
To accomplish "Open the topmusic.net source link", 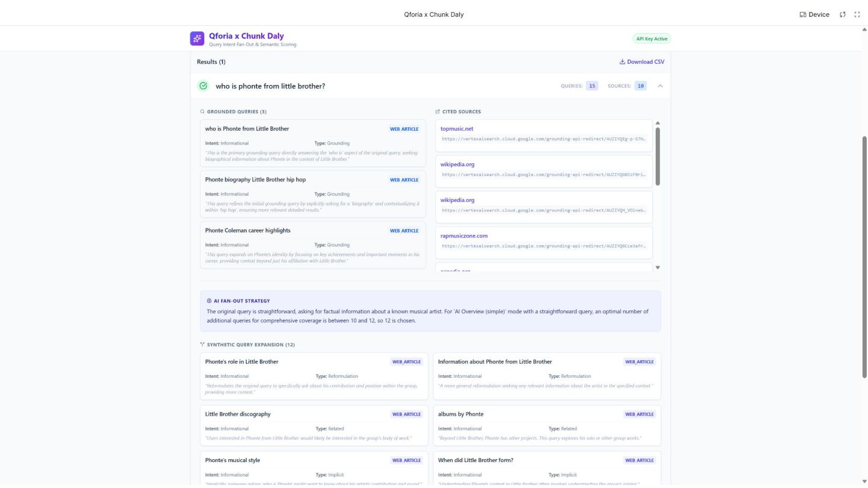I will [x=456, y=128].
